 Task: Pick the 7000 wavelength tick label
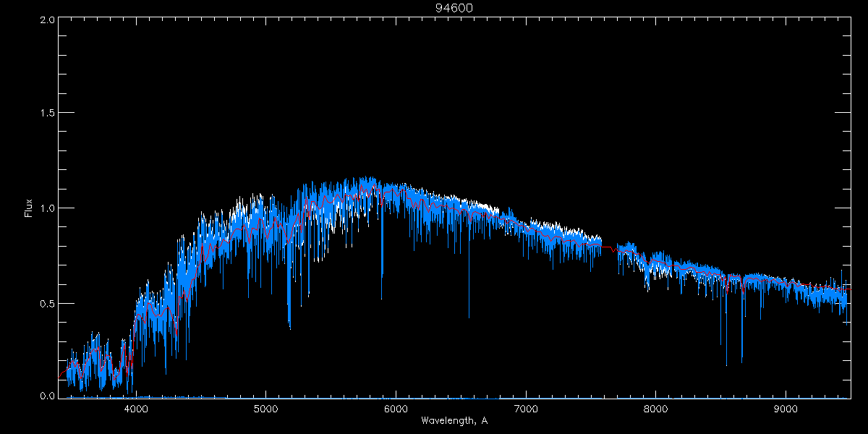click(x=526, y=408)
